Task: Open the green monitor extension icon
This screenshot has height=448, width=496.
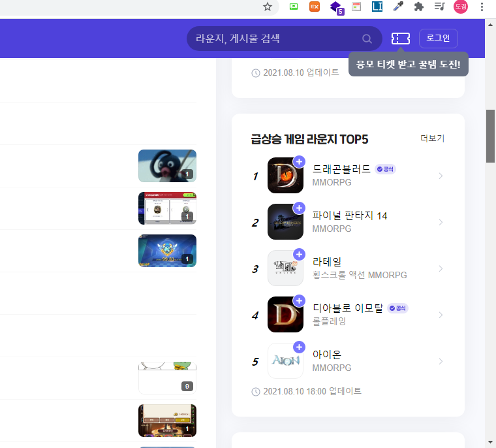Action: 294,7
